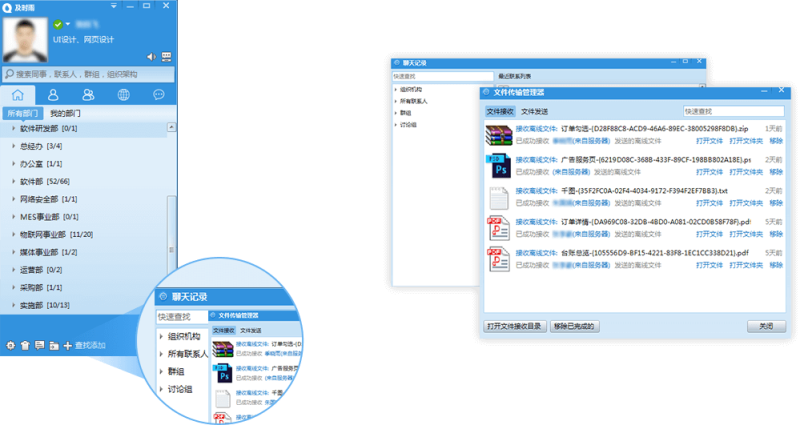Open the groups icon tab
This screenshot has height=425, width=800.
[88, 95]
